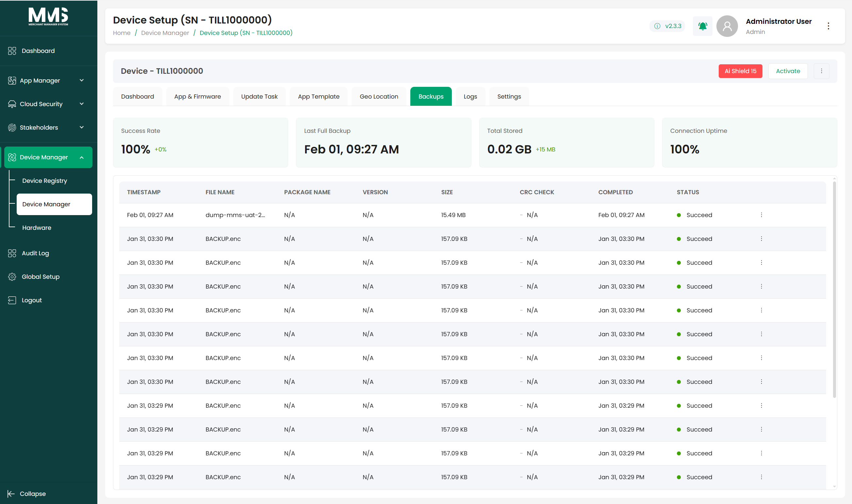The height and width of the screenshot is (504, 852).
Task: Go to Device Manager breadcrumb link
Action: coord(165,33)
